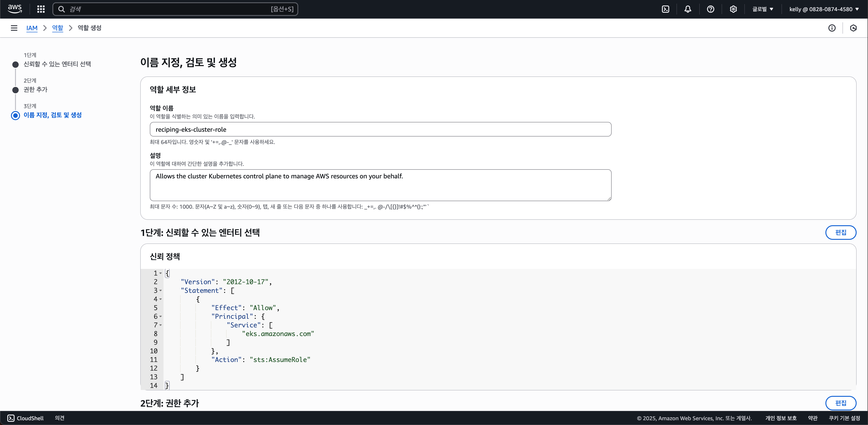Open the 글로벌 region dropdown
The image size is (868, 425).
(763, 9)
